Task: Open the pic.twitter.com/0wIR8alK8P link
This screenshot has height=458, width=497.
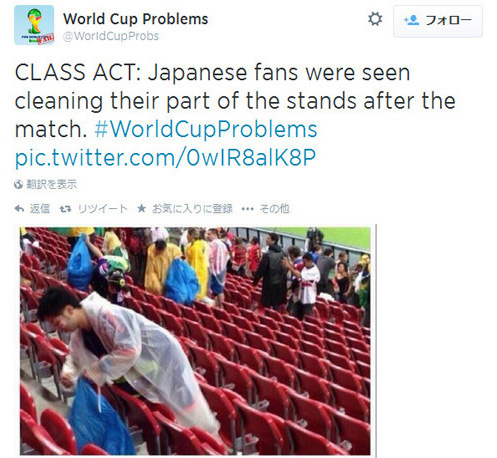Action: 165,157
